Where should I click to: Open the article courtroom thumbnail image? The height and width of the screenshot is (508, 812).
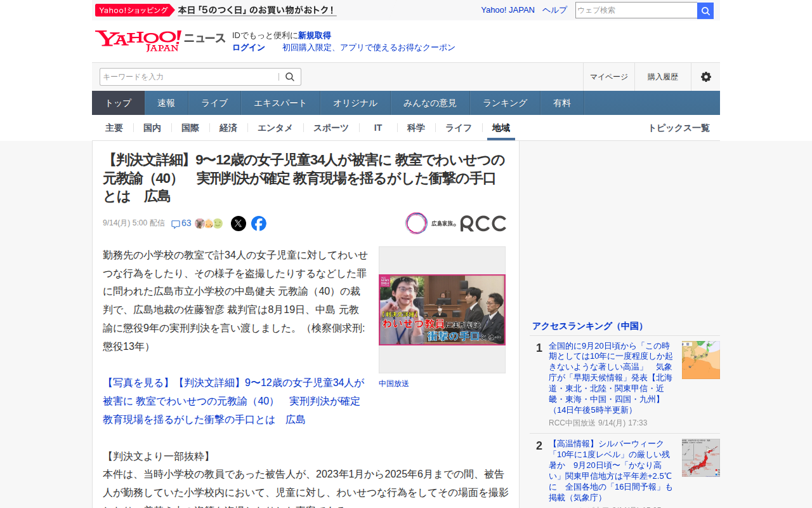(x=442, y=310)
